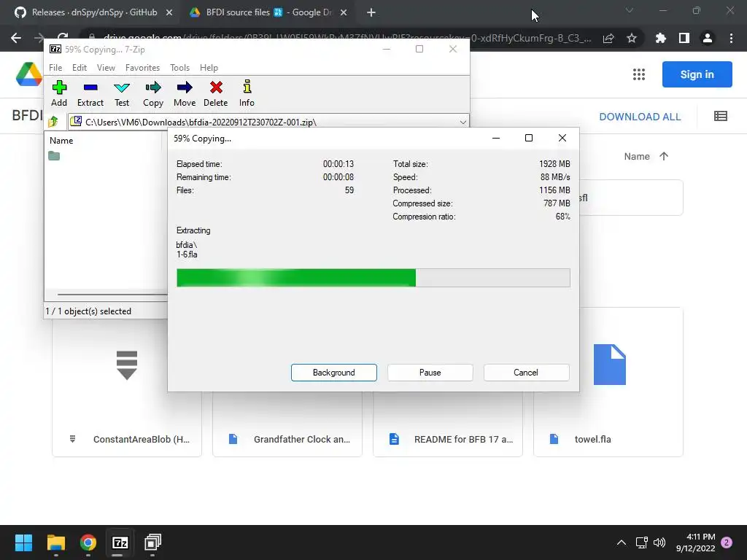Screen dimensions: 747x560
Task: Open the Help menu in 7-Zip
Action: click(x=209, y=68)
